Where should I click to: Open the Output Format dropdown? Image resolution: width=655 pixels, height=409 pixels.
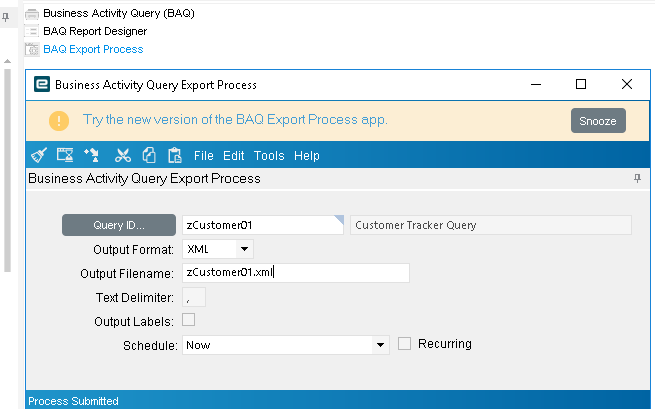tap(244, 249)
